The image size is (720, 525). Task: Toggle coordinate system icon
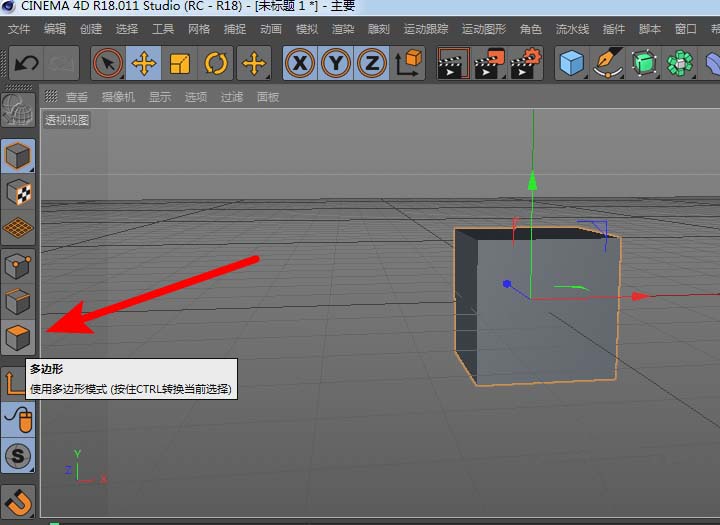click(407, 63)
